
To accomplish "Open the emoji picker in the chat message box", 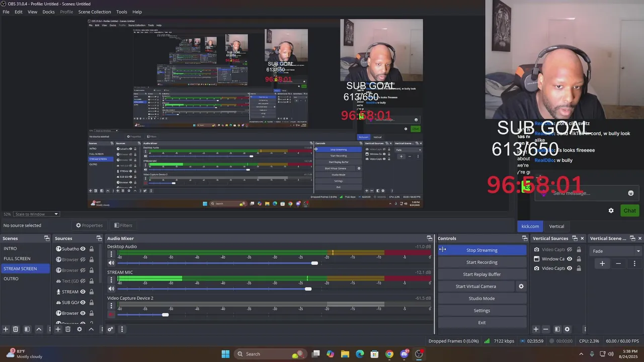I will (x=631, y=193).
